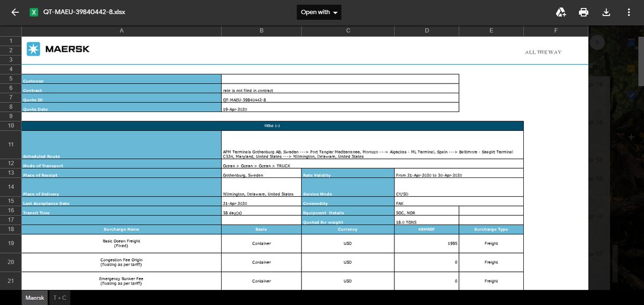Select the quote date 19-Apr-2020 cell
The image size is (644, 305).
pyautogui.click(x=340, y=107)
